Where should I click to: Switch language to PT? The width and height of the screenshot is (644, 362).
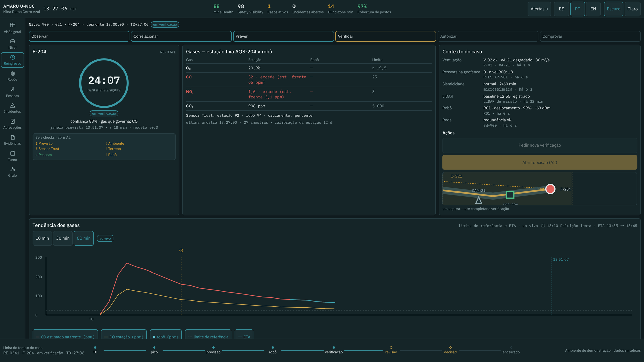click(x=577, y=9)
